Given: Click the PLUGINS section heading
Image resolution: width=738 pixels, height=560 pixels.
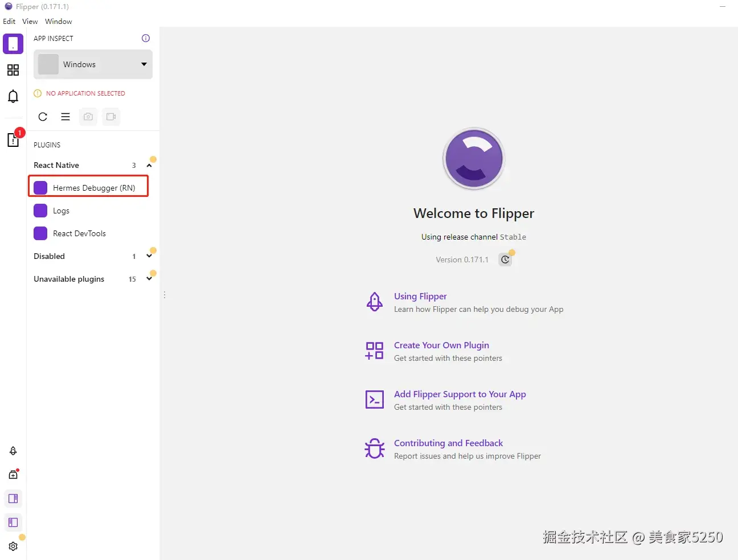Looking at the screenshot, I should pyautogui.click(x=47, y=145).
